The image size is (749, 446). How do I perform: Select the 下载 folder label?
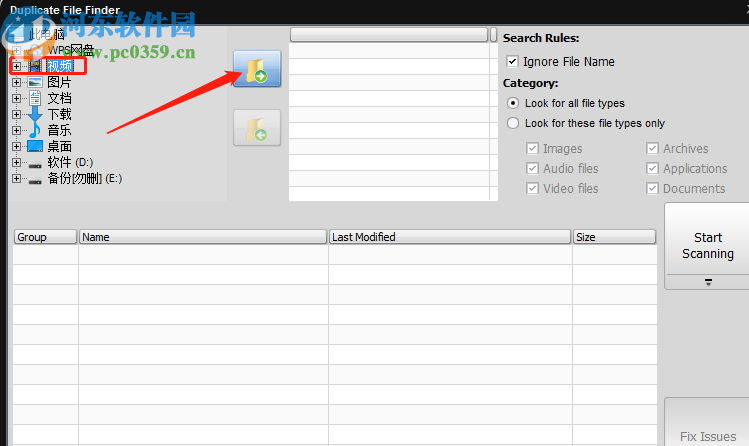[x=59, y=114]
